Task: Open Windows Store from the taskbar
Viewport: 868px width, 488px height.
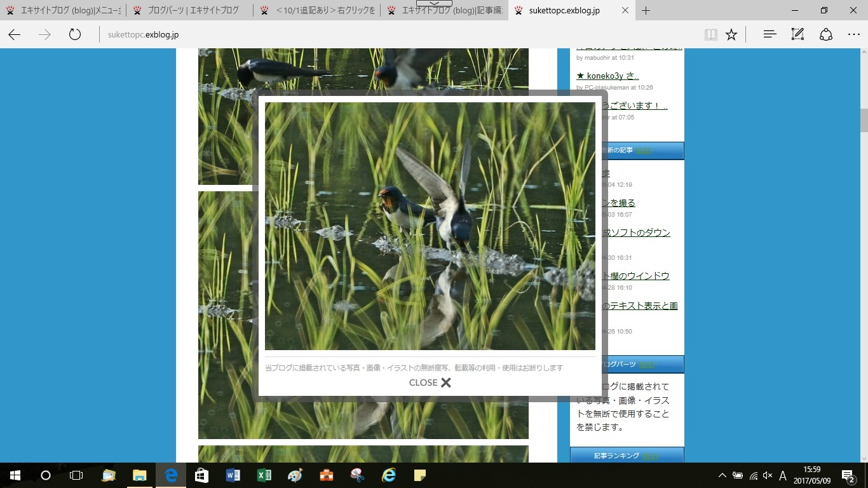Action: point(201,475)
